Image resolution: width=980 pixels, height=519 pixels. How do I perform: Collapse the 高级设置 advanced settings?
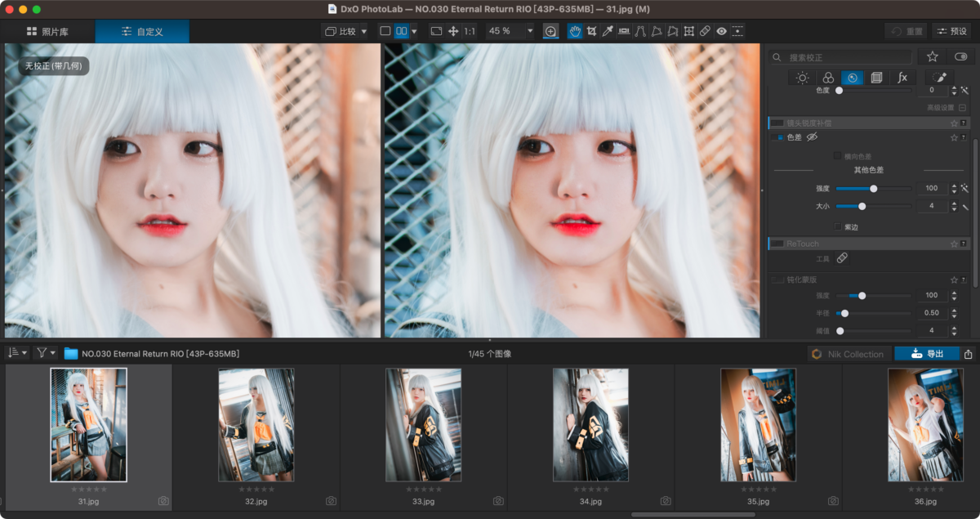(963, 107)
